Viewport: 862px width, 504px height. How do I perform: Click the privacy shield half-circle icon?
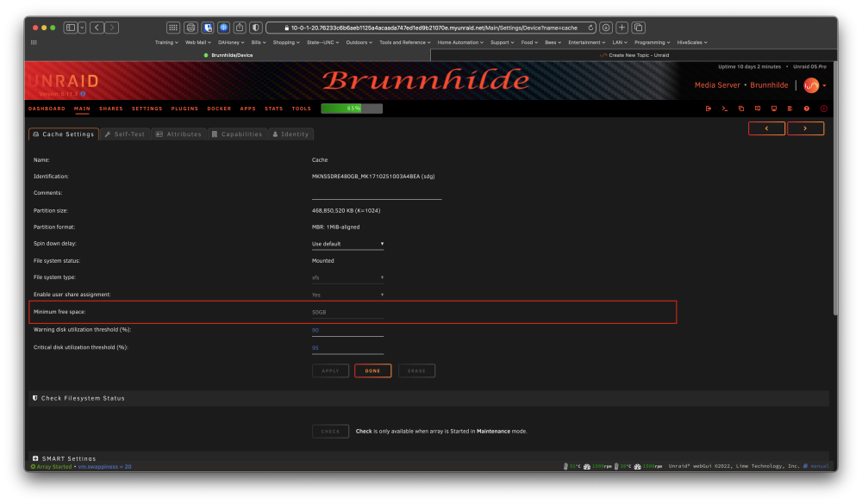(256, 28)
